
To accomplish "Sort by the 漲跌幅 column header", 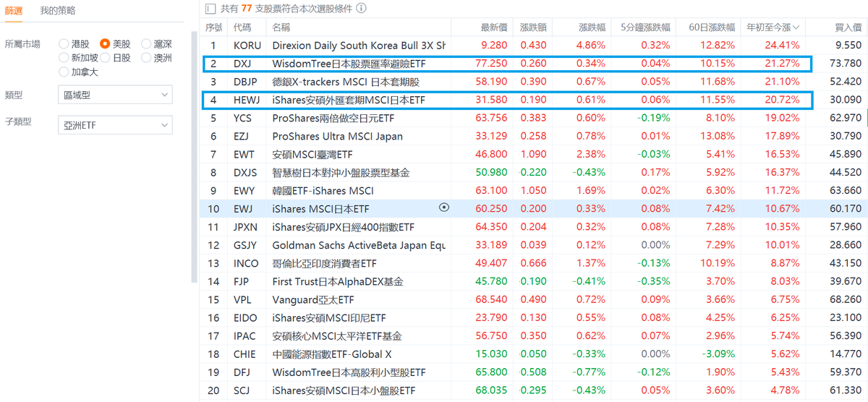I will click(x=592, y=27).
